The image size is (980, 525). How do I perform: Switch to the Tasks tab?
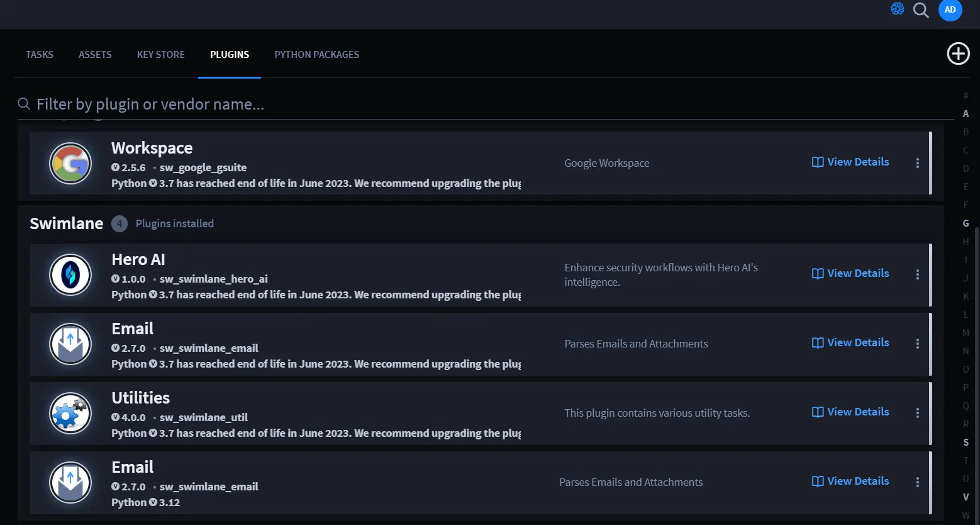point(40,55)
